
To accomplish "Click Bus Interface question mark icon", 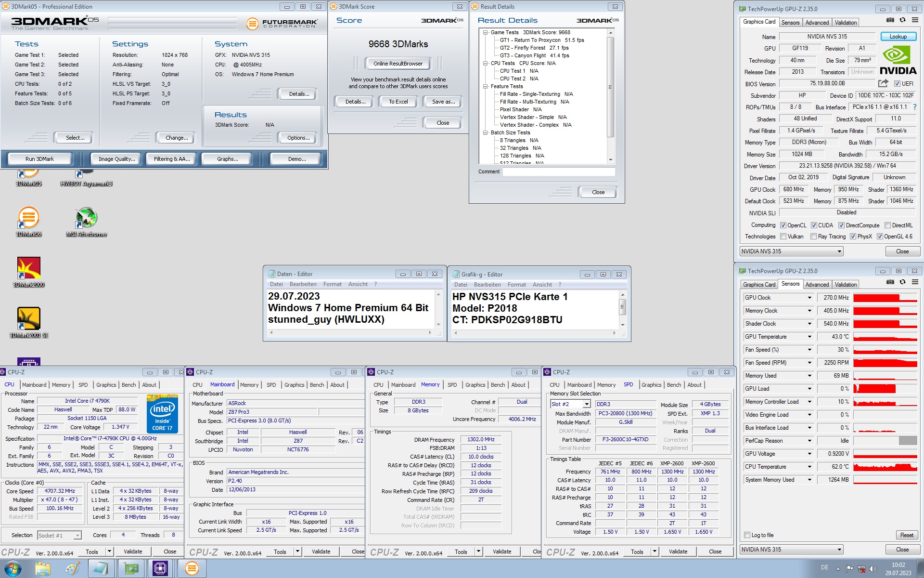I will 915,107.
